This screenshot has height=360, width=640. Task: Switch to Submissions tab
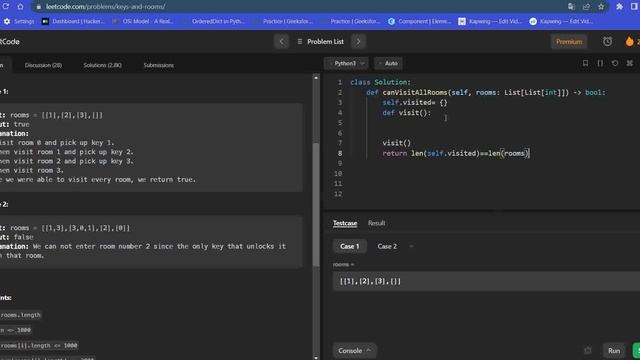coord(159,65)
